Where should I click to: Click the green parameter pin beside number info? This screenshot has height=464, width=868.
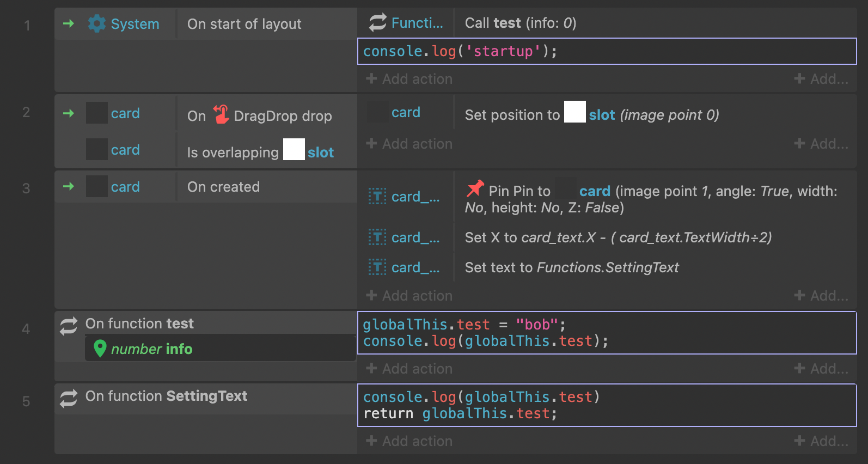click(x=100, y=349)
